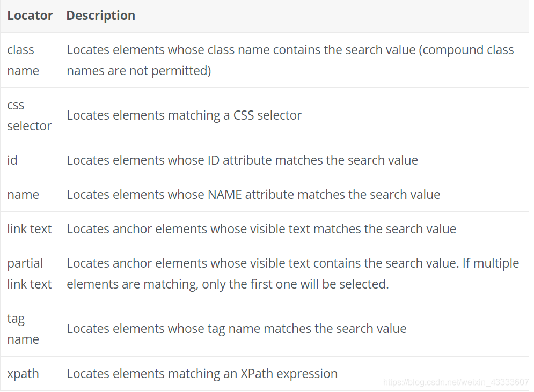Click the partial link text description about multiple elements
This screenshot has width=534, height=392.
click(293, 273)
